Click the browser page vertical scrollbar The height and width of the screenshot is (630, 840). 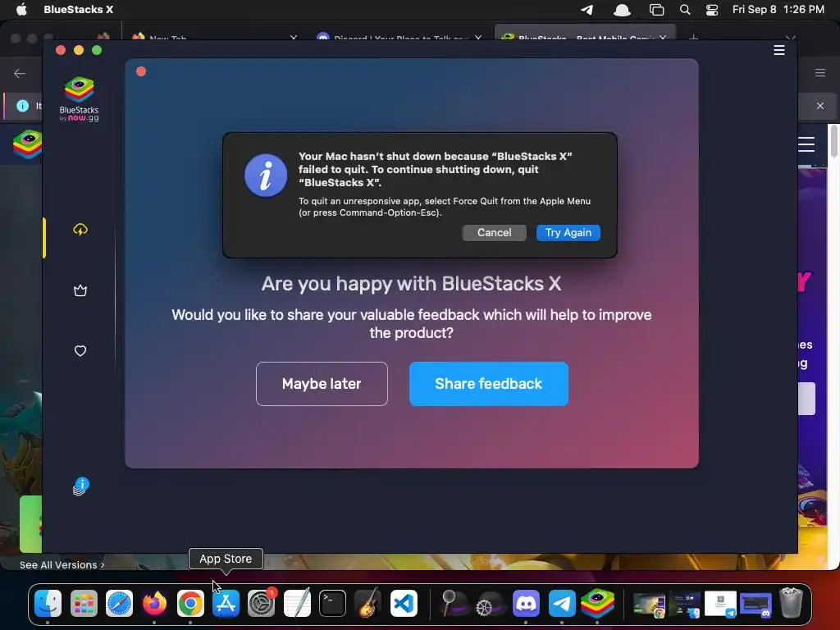click(833, 140)
